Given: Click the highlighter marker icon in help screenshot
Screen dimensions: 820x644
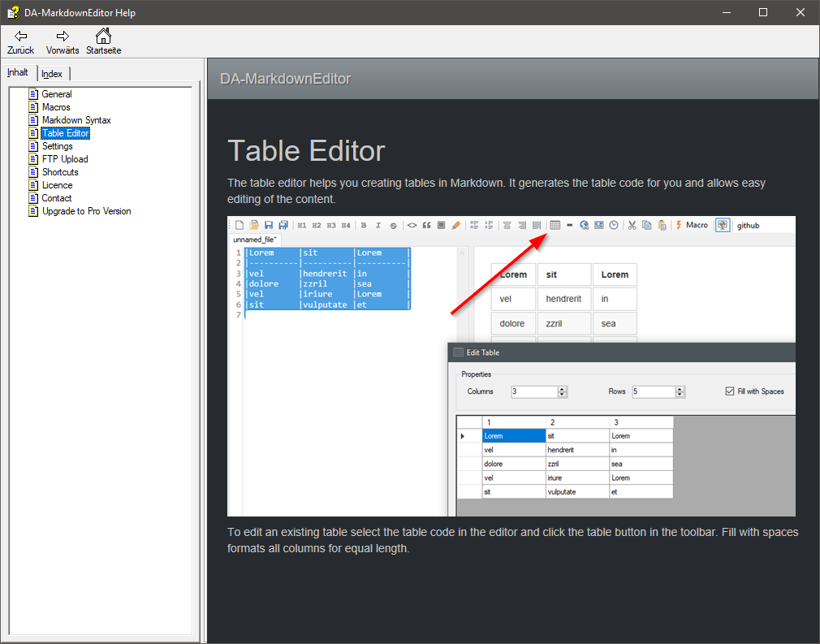Looking at the screenshot, I should click(456, 226).
